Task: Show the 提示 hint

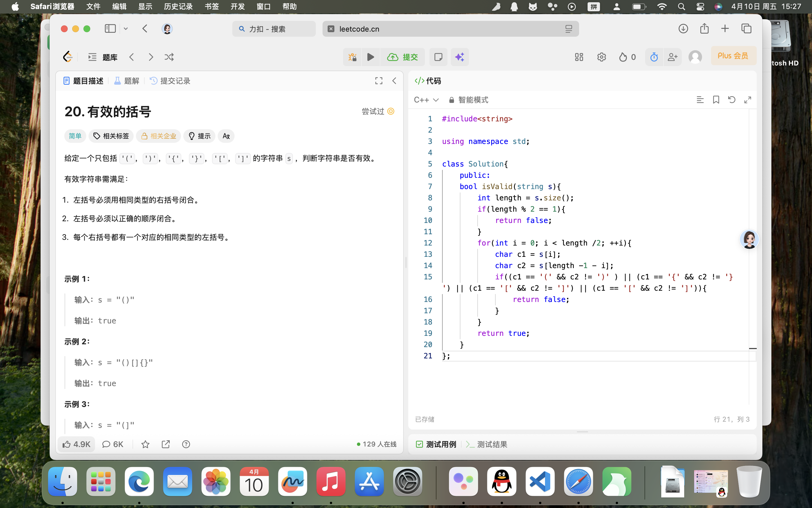Action: [199, 136]
